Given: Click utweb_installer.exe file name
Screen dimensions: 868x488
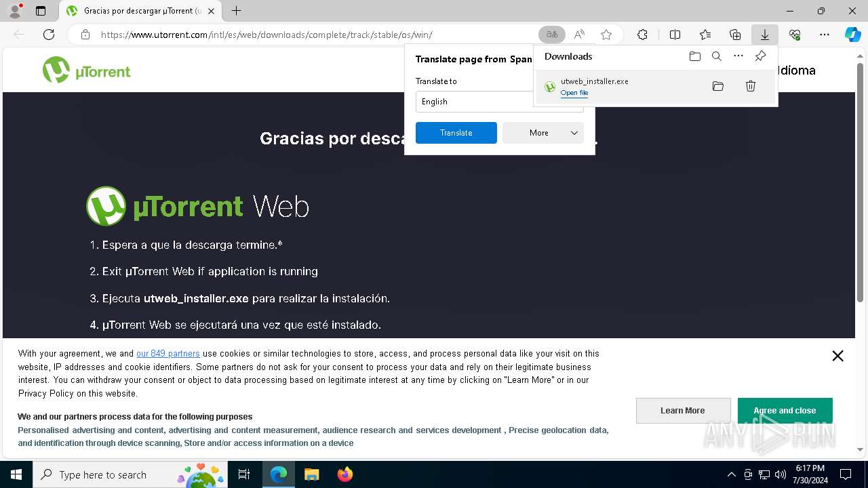Looking at the screenshot, I should coord(595,81).
